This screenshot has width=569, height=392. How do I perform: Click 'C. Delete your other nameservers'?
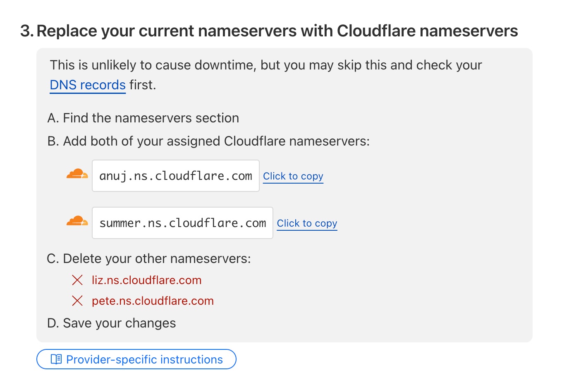pyautogui.click(x=149, y=258)
